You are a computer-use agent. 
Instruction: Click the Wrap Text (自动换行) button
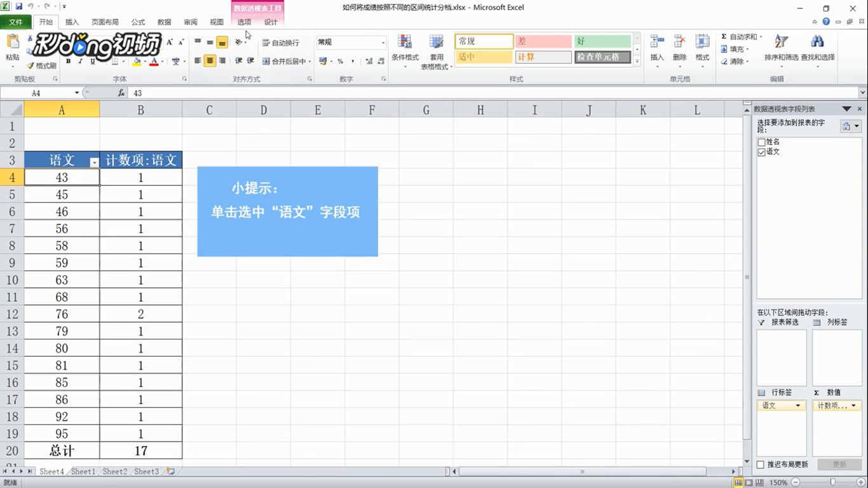coord(281,43)
